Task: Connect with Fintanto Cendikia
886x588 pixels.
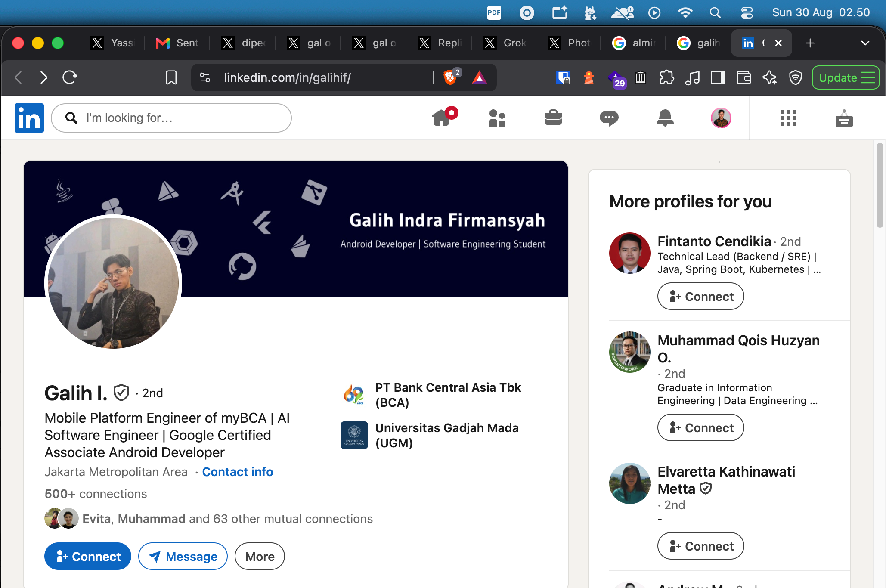Action: pyautogui.click(x=700, y=296)
